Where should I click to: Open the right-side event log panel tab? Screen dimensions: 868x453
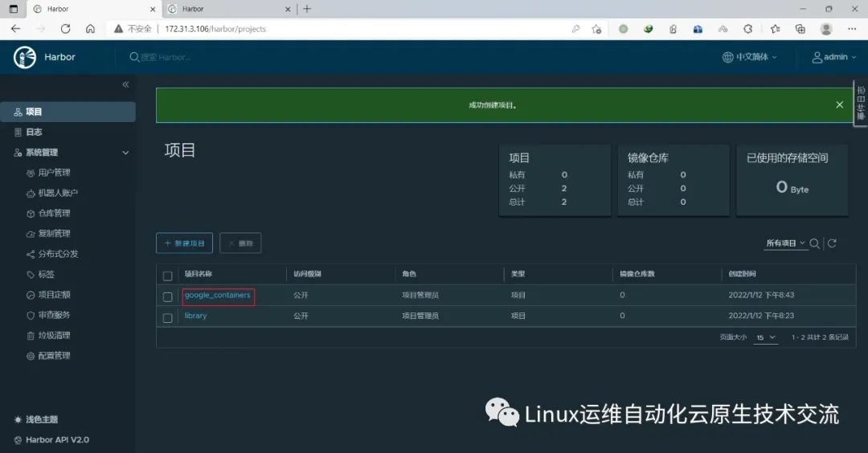pos(861,103)
